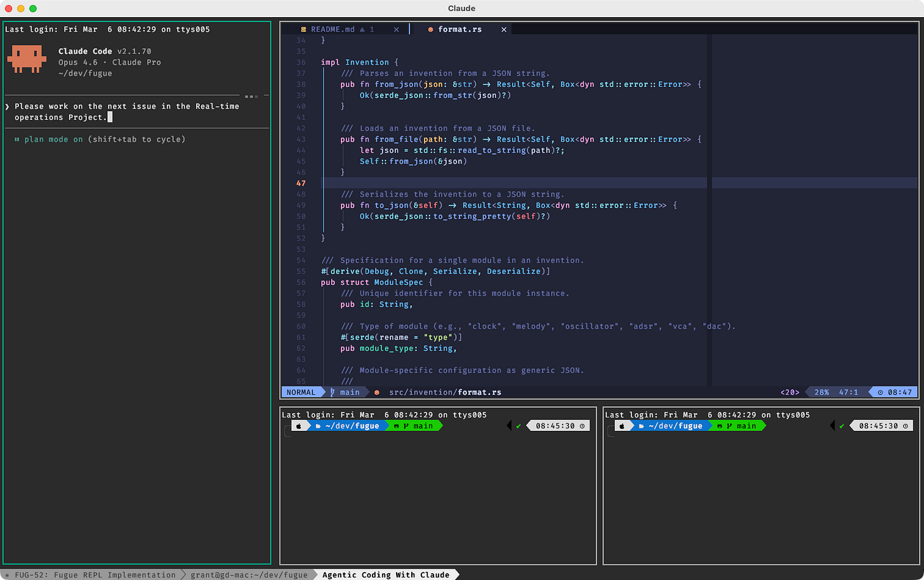The width and height of the screenshot is (924, 580).
Task: Close the README.md buffer tab
Action: point(397,29)
